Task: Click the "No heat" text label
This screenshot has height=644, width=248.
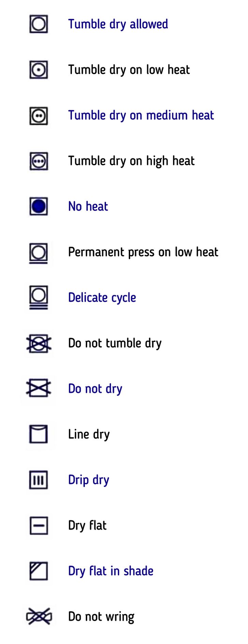Action: pos(88,207)
